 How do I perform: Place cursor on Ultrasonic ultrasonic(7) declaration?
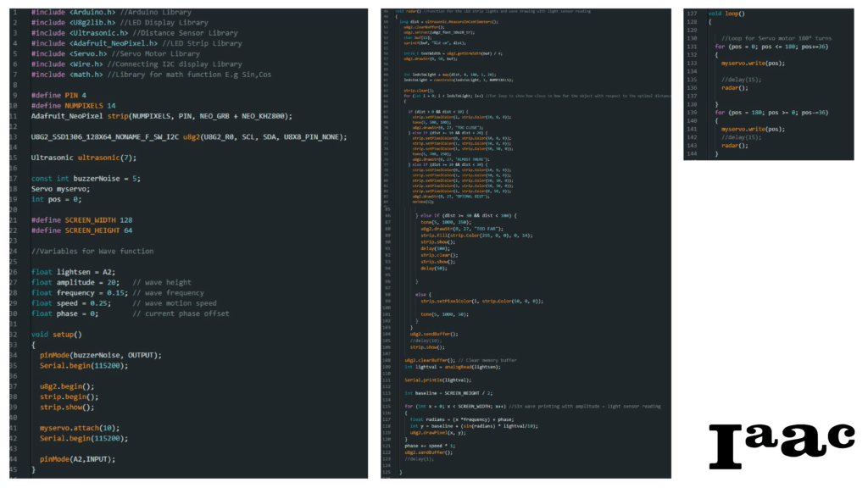[82, 158]
